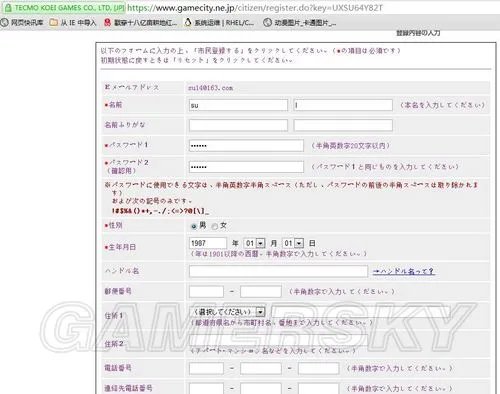
Task: Open the 网页快讯库 bookmark
Action: click(x=22, y=23)
